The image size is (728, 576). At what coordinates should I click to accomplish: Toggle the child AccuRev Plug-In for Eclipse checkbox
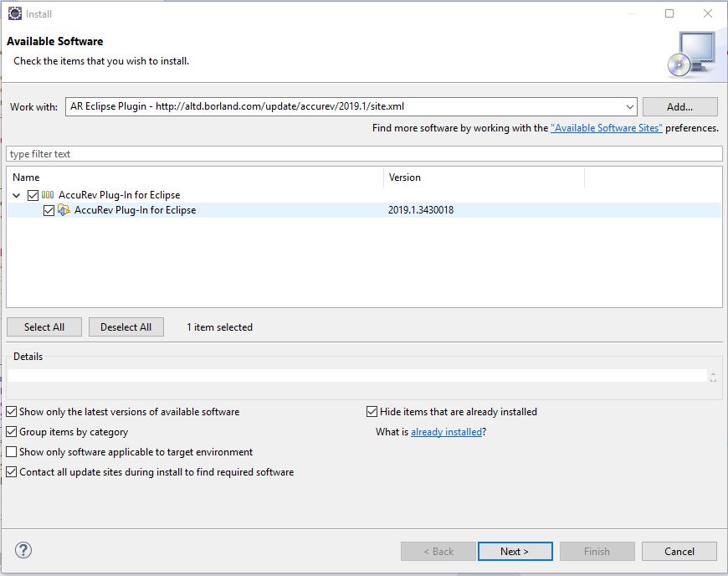(49, 210)
